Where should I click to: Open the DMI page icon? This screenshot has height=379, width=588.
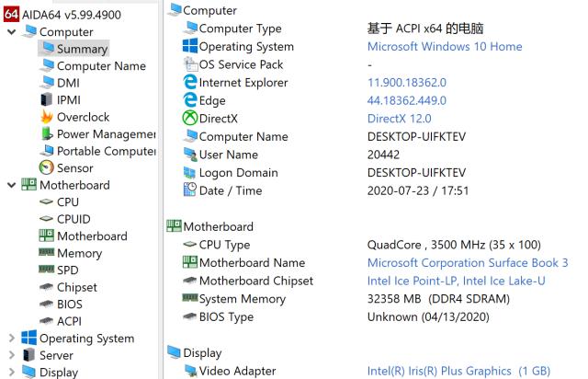click(48, 82)
